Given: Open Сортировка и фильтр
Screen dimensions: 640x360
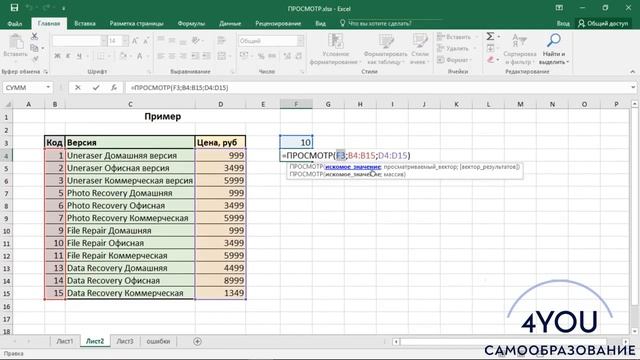Looking at the screenshot, I should click(520, 49).
